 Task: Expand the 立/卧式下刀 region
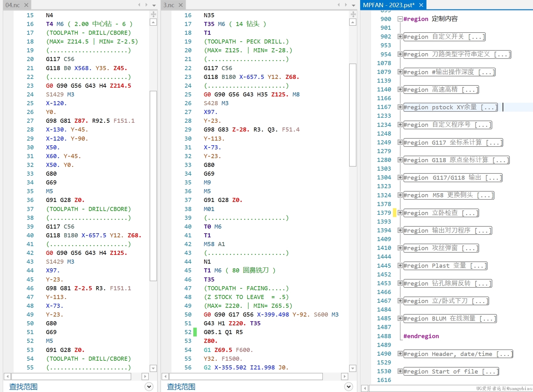[x=400, y=301]
